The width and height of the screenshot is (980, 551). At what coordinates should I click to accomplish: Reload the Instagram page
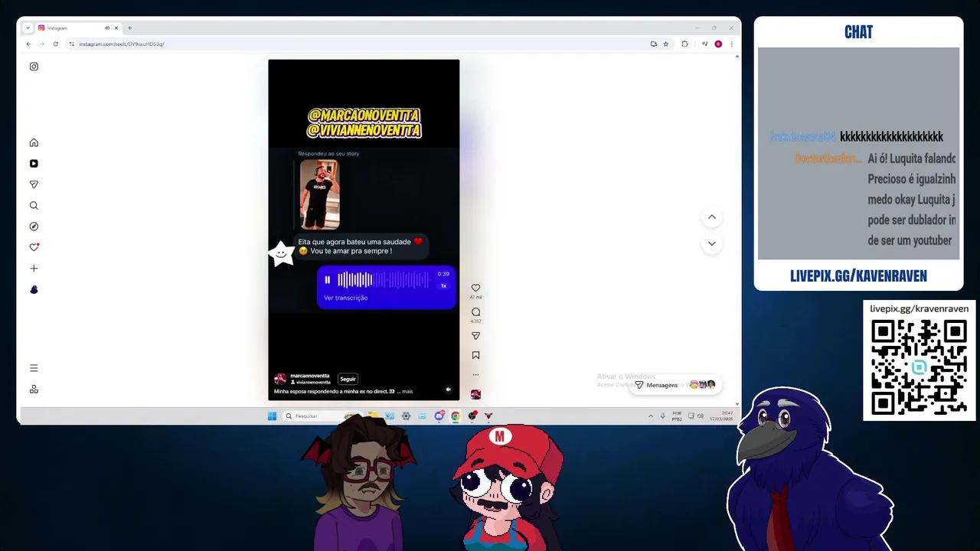[x=55, y=44]
